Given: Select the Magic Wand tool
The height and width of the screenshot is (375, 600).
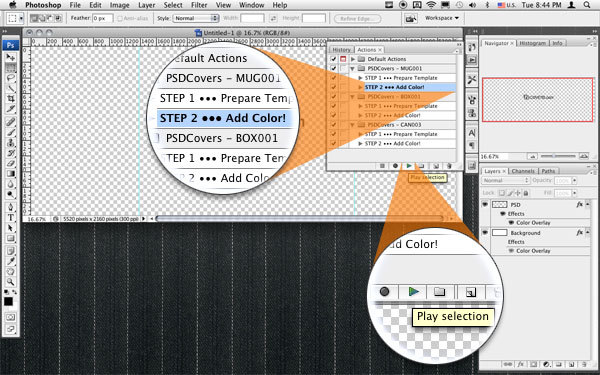Looking at the screenshot, I should 10,88.
